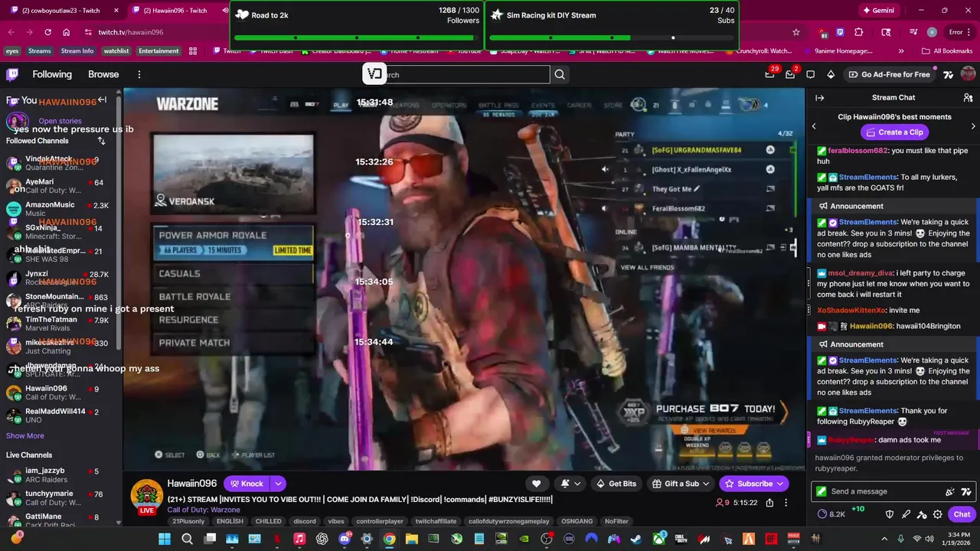This screenshot has height=551, width=980.
Task: Expand the Subscribe options arrow
Action: 780,484
